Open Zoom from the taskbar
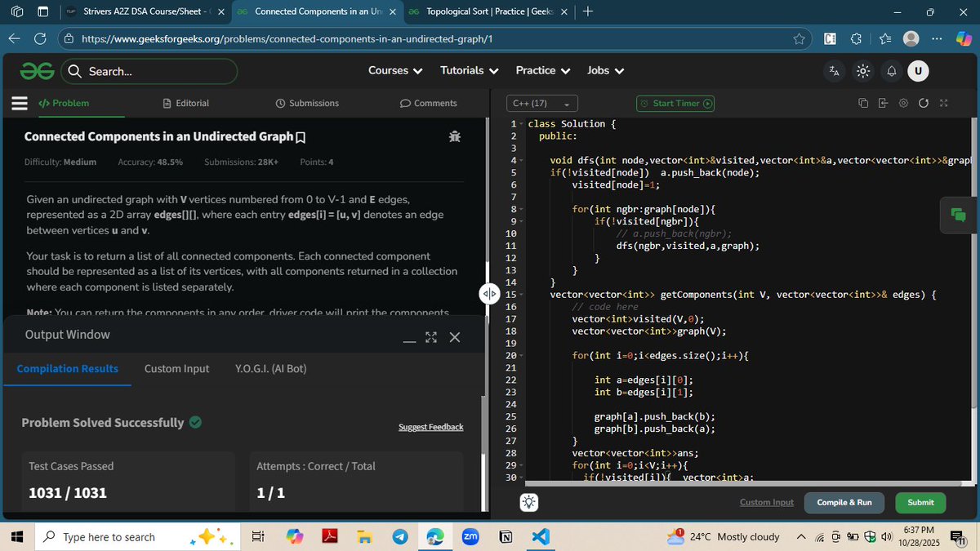The width and height of the screenshot is (980, 551). [470, 536]
